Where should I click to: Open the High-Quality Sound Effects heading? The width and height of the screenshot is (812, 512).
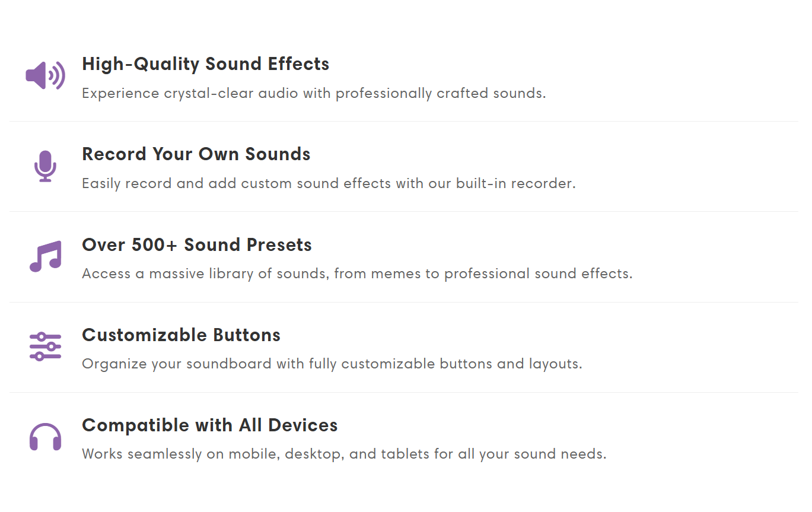206,64
